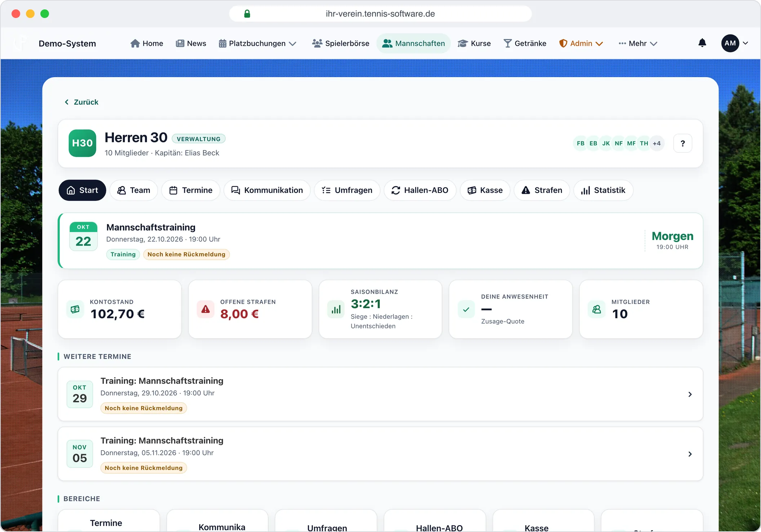Screen dimensions: 761x532
Task: Click the NOV 05 date badge
Action: tap(80, 454)
